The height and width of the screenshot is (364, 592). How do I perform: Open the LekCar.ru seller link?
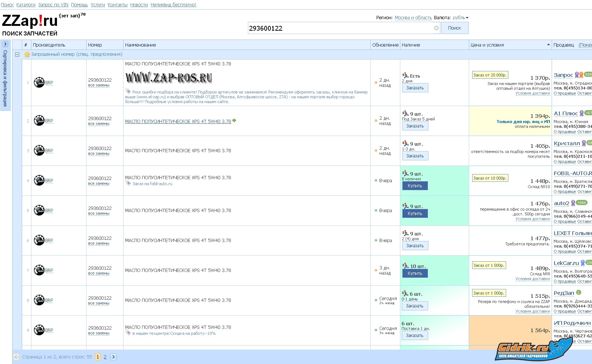pyautogui.click(x=566, y=263)
